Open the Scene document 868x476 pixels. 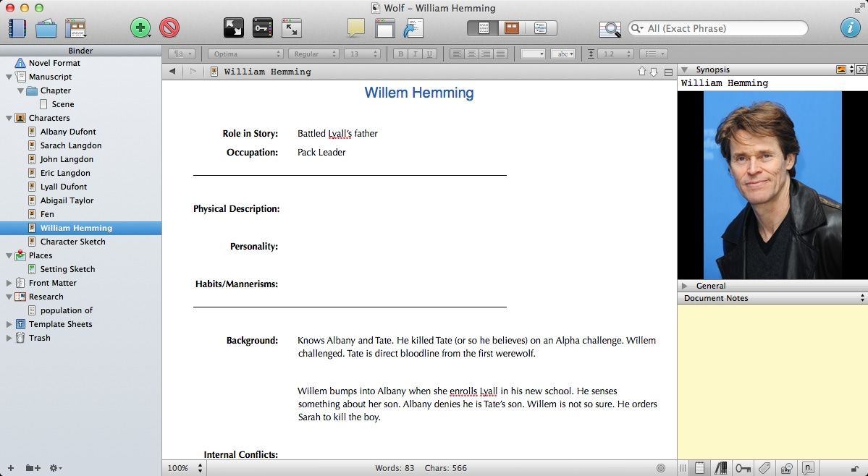coord(62,104)
